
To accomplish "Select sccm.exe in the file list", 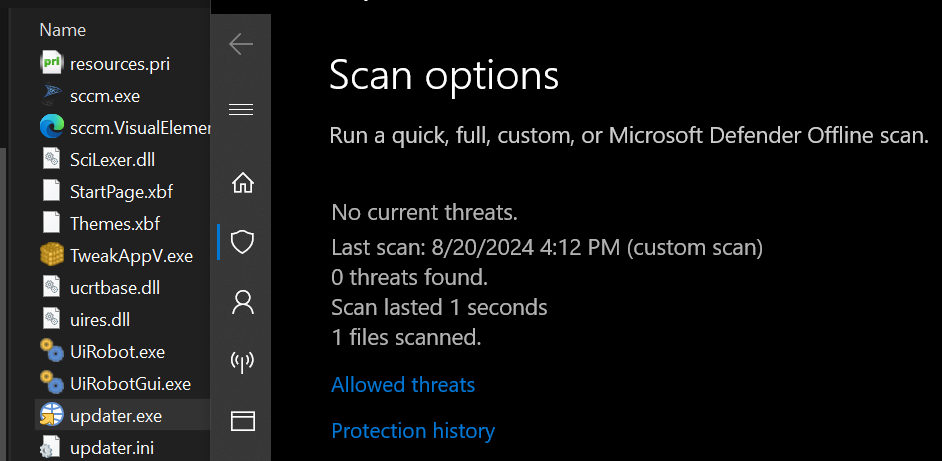I will [104, 96].
